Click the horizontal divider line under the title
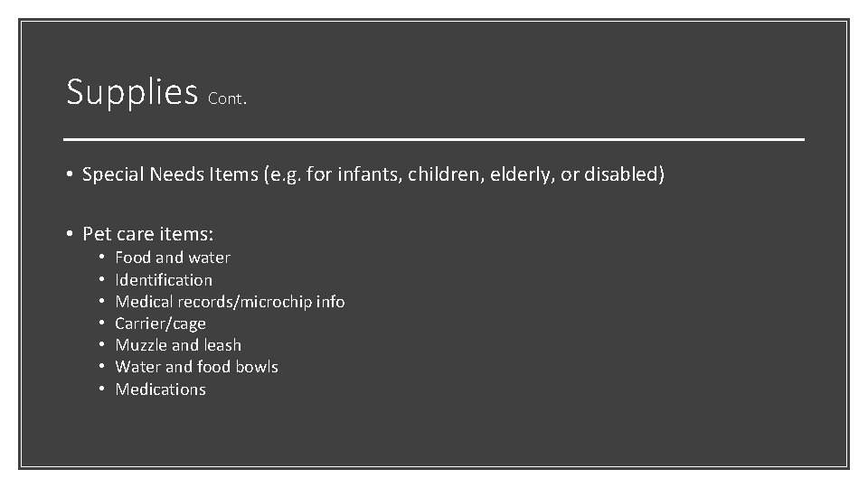 click(434, 140)
